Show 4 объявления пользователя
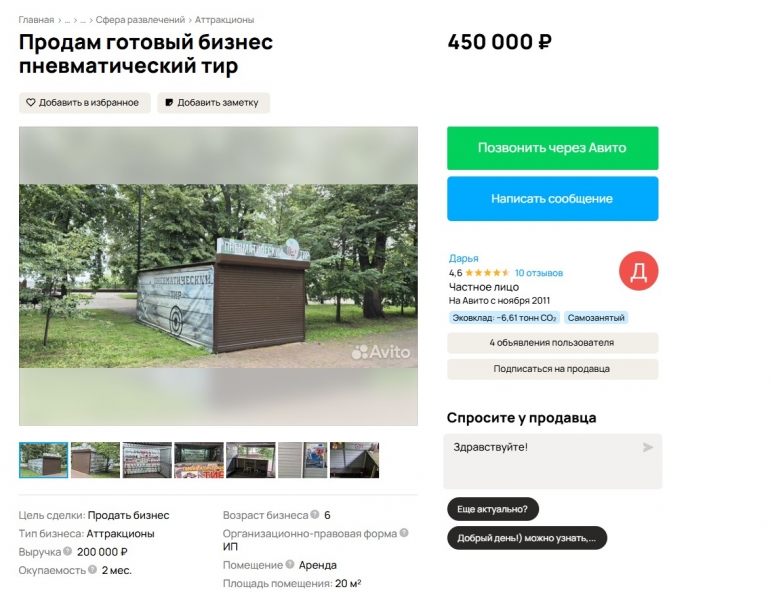The image size is (770, 593). [552, 343]
